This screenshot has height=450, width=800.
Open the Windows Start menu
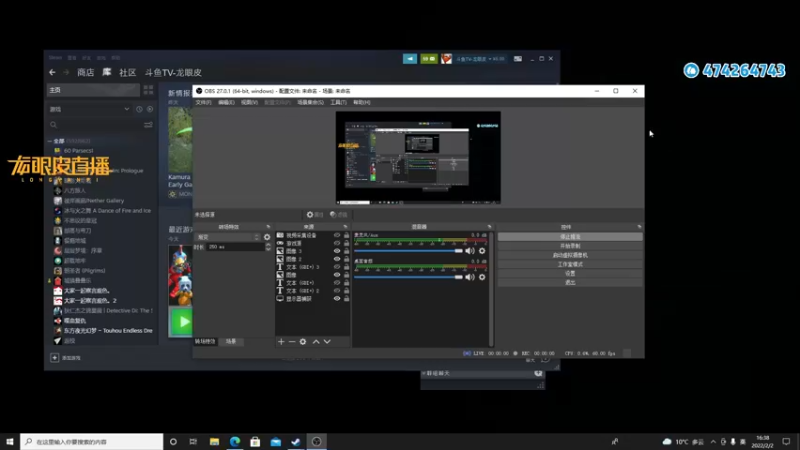[10, 441]
